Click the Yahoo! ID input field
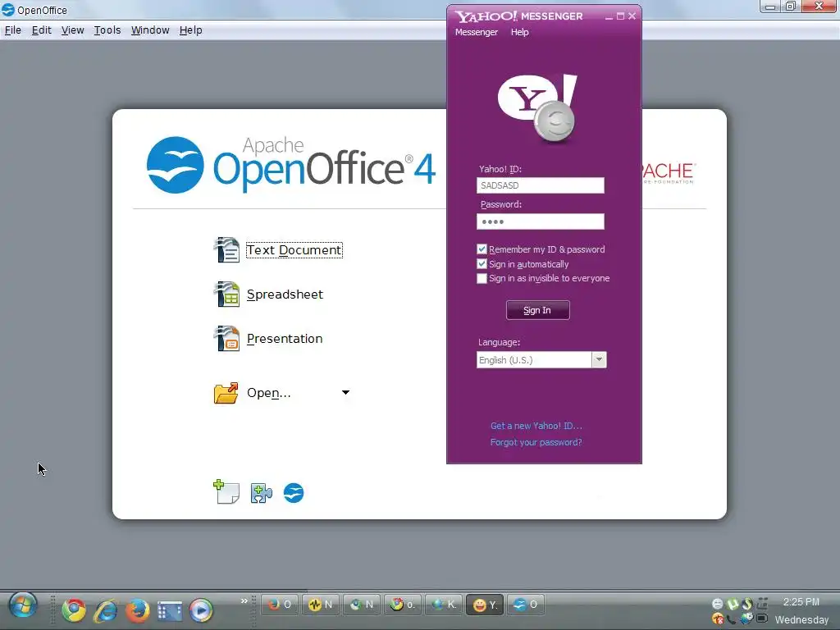The height and width of the screenshot is (630, 840). click(540, 185)
